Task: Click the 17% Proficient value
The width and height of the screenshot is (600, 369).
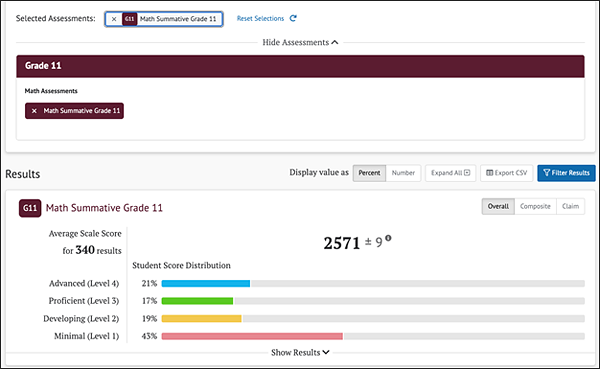Action: [149, 301]
